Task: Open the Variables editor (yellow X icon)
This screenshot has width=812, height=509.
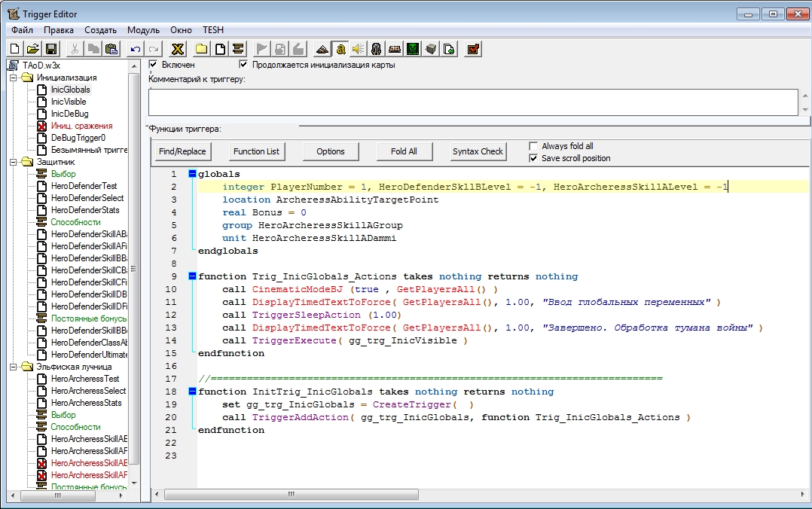Action: click(178, 49)
